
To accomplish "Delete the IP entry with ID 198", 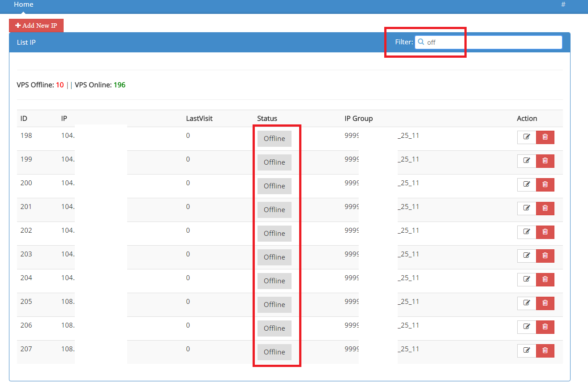I will click(545, 137).
